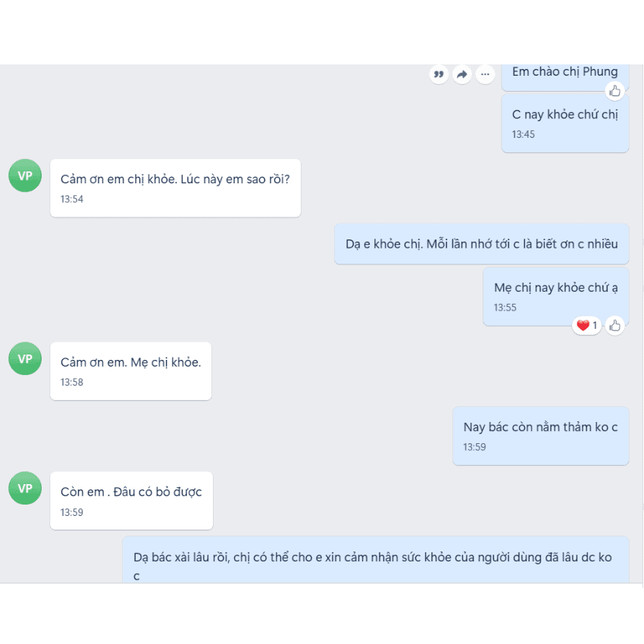Select the 'Mẹ chị nay khỏe chứ ạ' bubble
Viewport: 644px width, 644px height.
point(556,296)
